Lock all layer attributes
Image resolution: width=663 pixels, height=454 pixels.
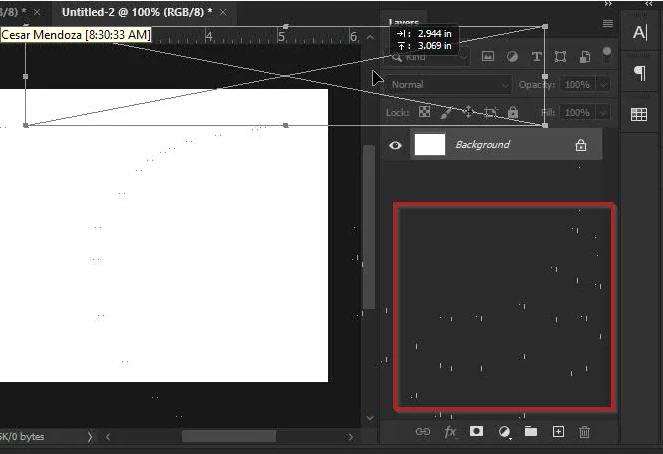point(512,112)
